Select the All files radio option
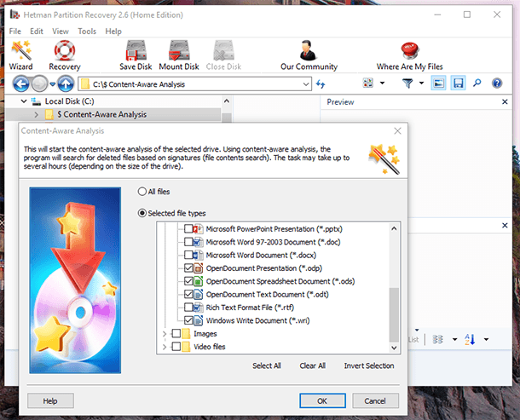Screen dimensions: 520x420 tap(142, 192)
